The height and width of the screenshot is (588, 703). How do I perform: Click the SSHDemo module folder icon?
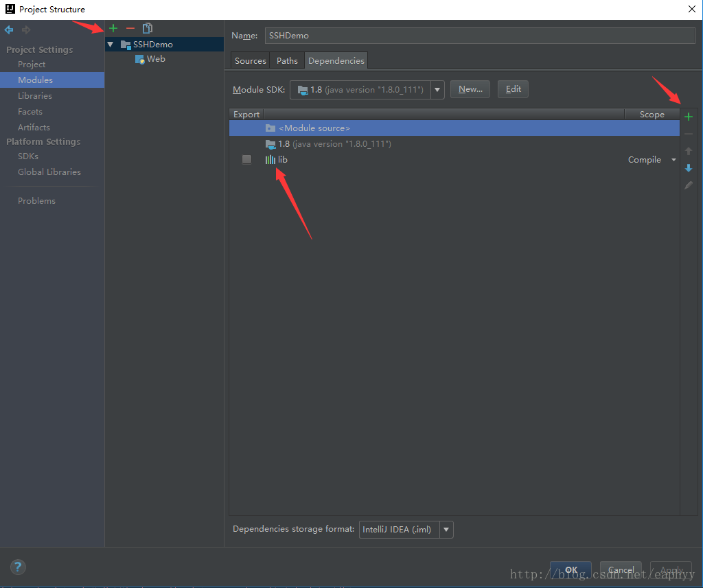126,45
